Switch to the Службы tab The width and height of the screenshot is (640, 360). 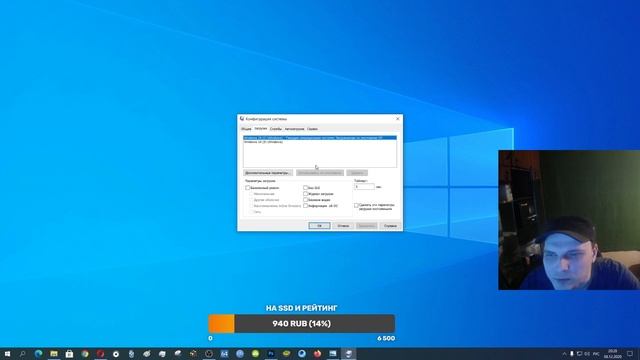click(276, 129)
